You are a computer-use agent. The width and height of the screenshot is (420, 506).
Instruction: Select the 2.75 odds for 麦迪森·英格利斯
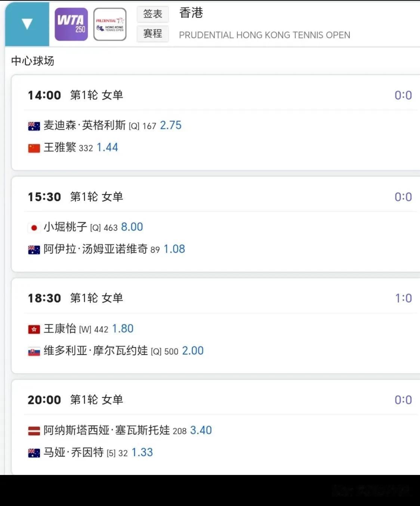171,125
